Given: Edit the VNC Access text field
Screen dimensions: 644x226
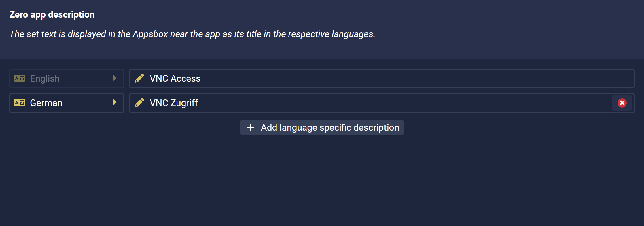Looking at the screenshot, I should click(x=382, y=78).
